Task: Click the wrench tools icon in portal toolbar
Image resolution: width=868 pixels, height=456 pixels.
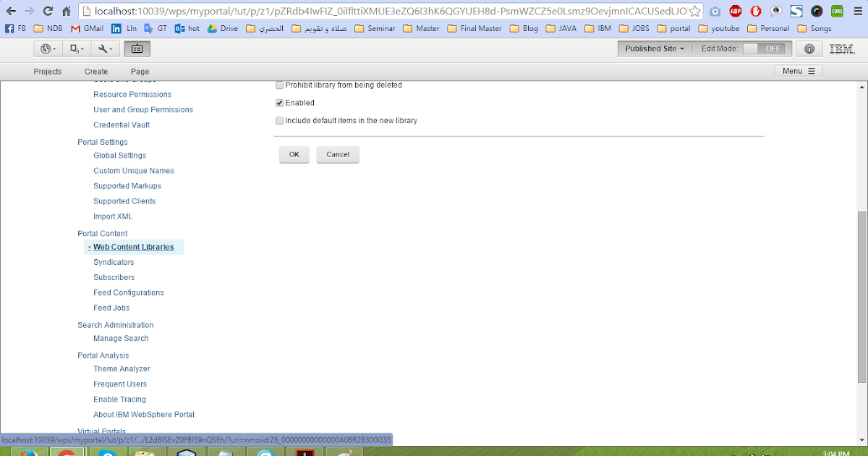Action: (x=101, y=48)
